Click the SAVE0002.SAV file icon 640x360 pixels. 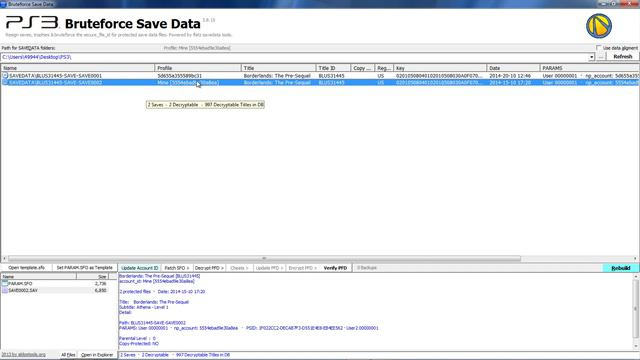(5, 290)
